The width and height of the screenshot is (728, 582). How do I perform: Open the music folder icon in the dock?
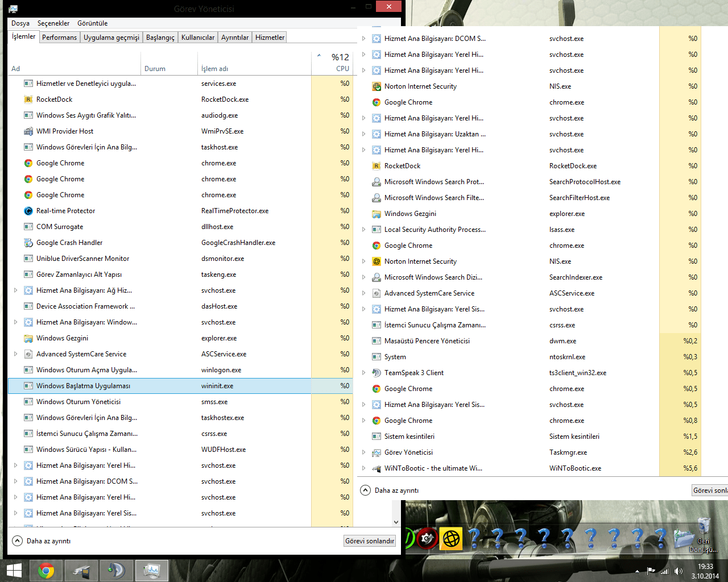click(x=684, y=538)
